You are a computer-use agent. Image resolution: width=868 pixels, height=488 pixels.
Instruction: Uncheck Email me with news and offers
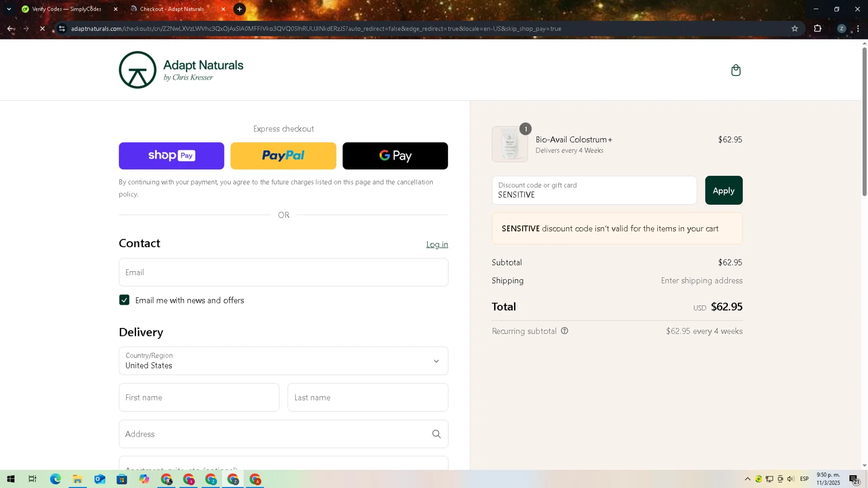pos(124,300)
